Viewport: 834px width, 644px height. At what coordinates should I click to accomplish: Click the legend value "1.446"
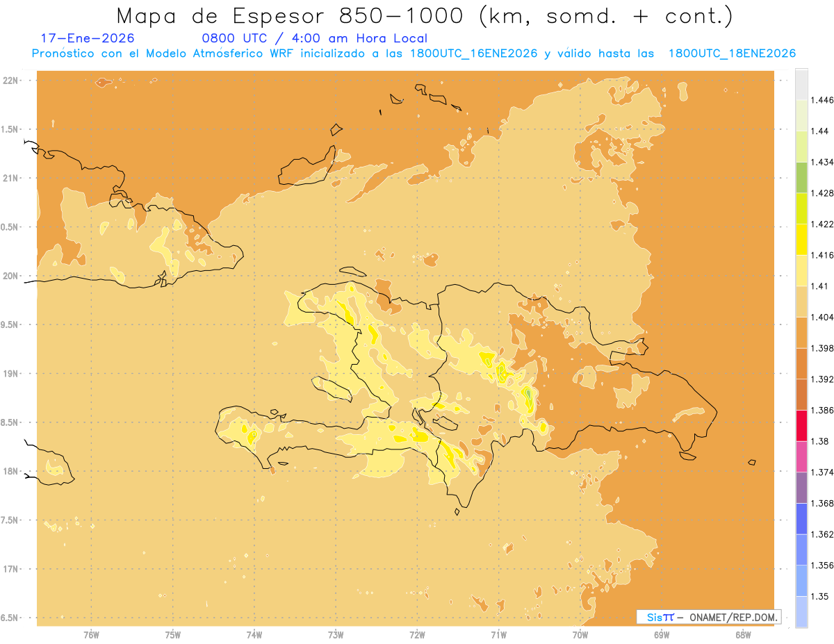click(x=822, y=101)
